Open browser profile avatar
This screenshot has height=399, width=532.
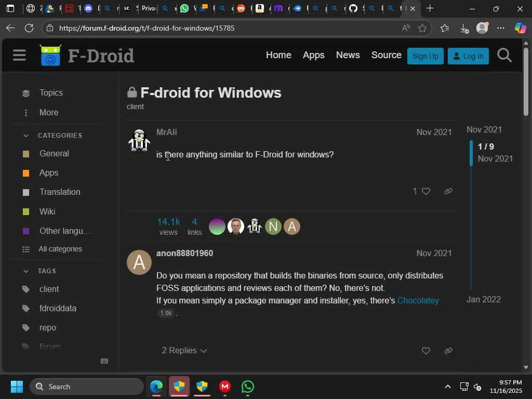(482, 28)
